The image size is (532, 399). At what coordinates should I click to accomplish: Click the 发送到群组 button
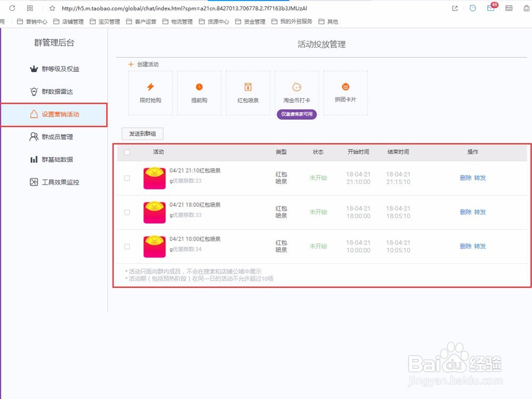click(142, 134)
